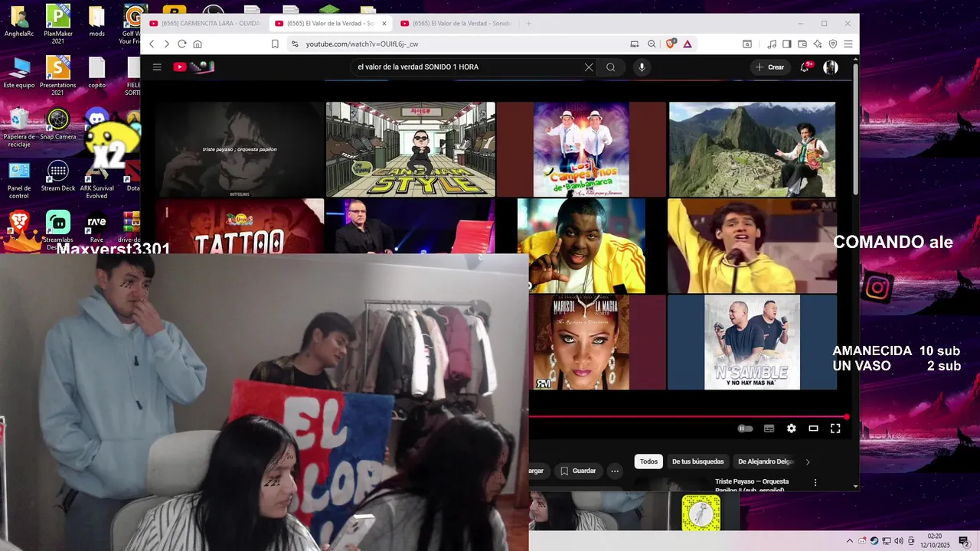The image size is (980, 551).
Task: Open the Brave playlist music-note icon
Action: 772,44
